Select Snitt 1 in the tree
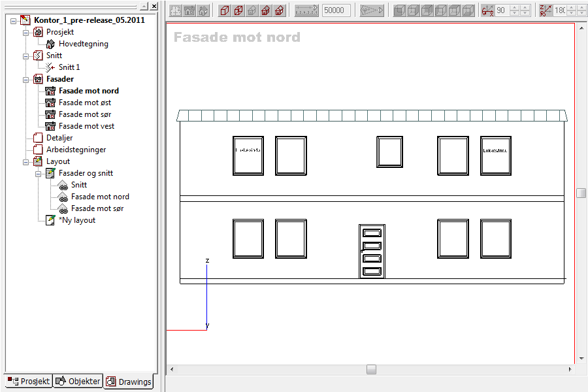This screenshot has width=588, height=392. coord(69,67)
